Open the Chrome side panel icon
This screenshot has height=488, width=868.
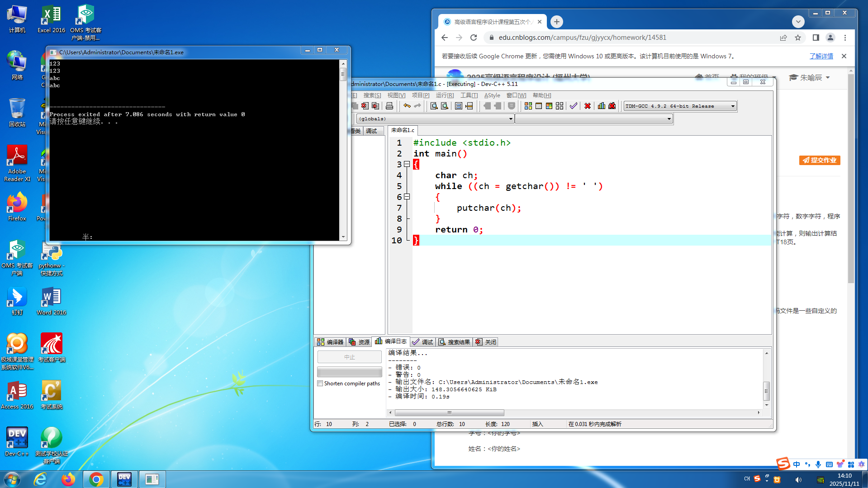point(816,38)
